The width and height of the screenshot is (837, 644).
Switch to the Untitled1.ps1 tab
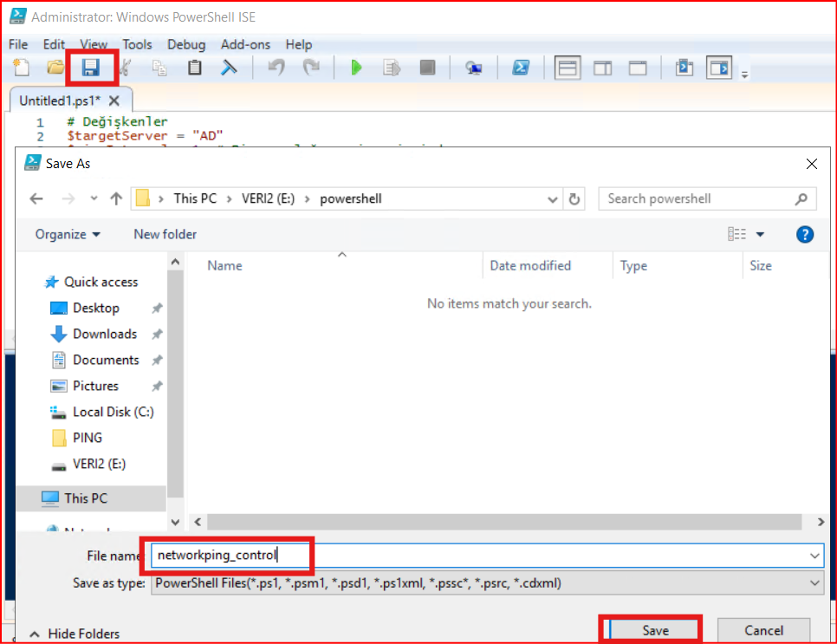(60, 101)
